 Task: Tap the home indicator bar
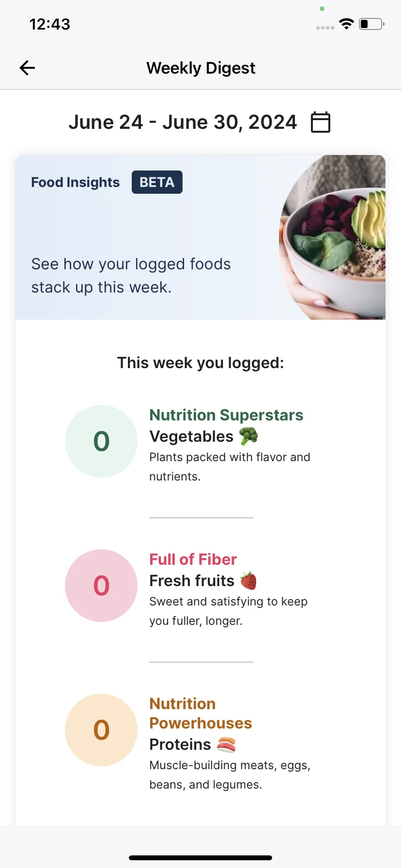pyautogui.click(x=200, y=858)
